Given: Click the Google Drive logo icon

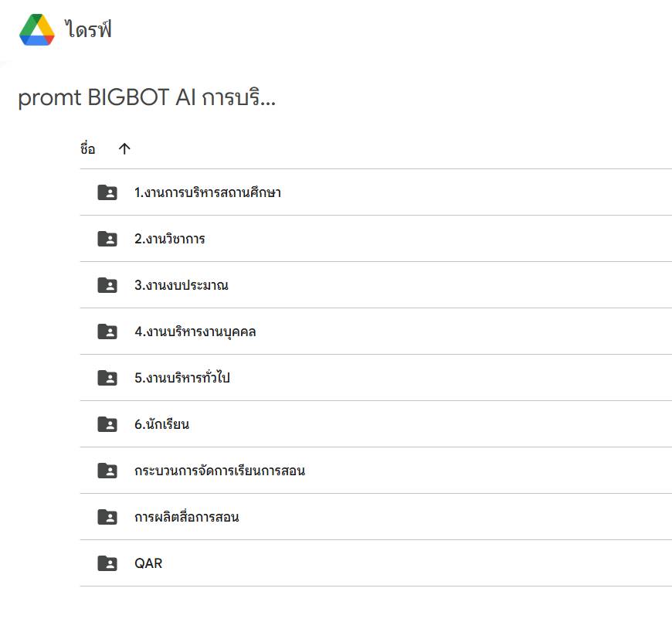Looking at the screenshot, I should (x=37, y=29).
